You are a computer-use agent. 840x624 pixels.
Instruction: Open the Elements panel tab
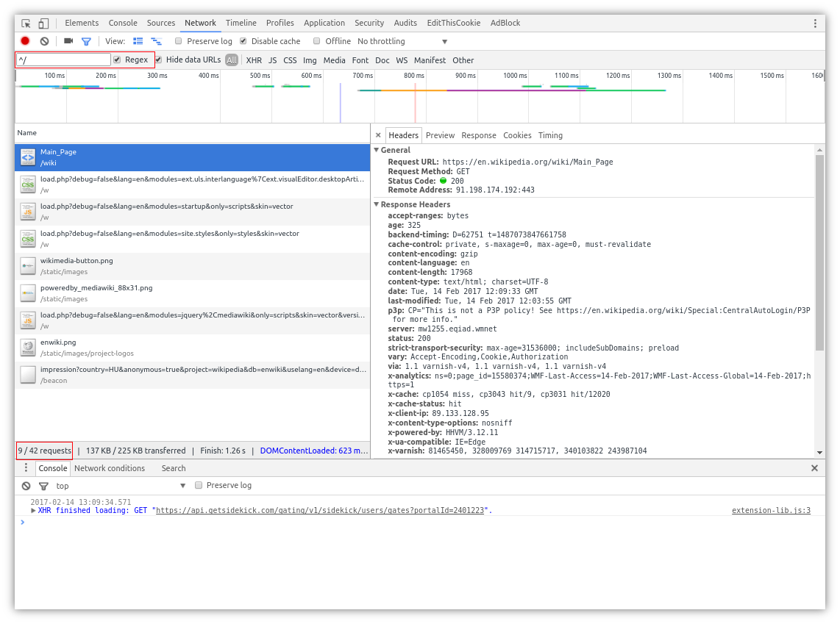tap(82, 23)
